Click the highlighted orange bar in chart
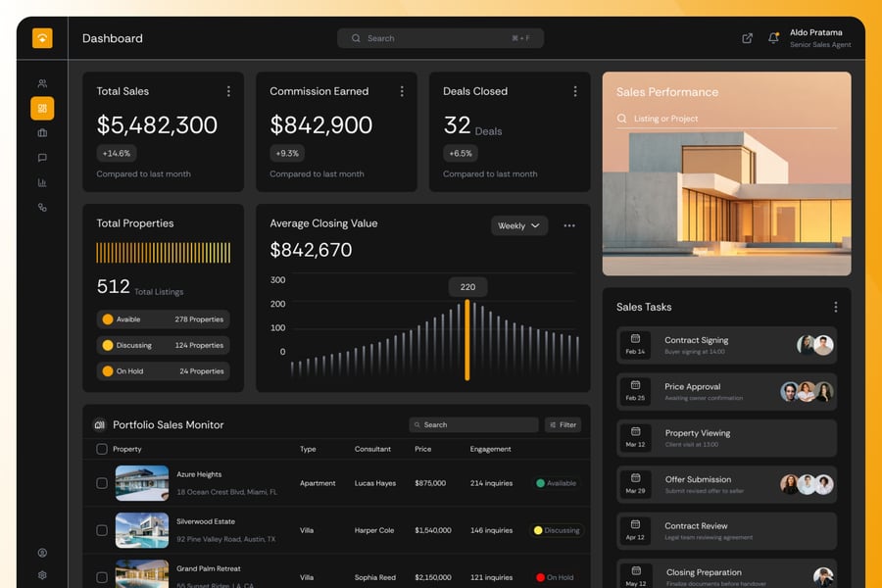The image size is (882, 588). pos(467,340)
